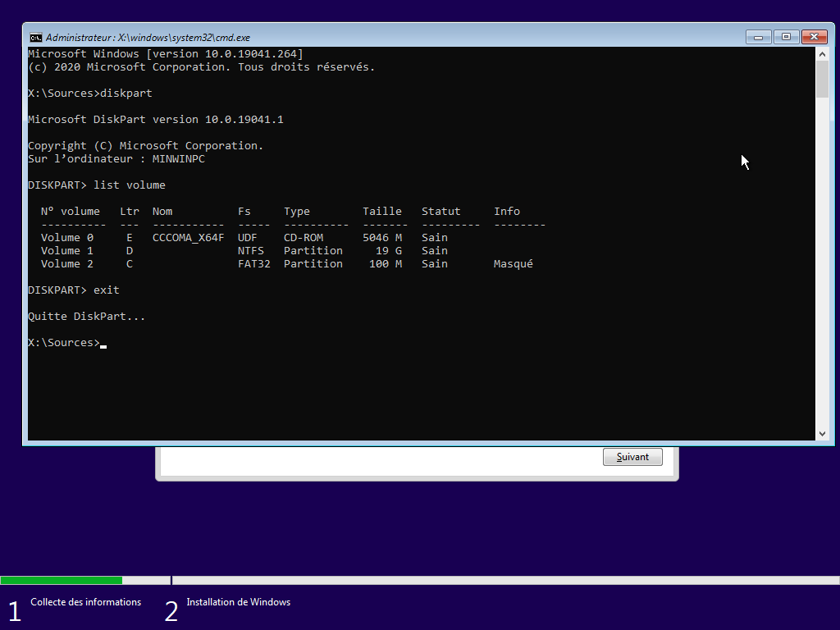Click the drive letter 'C' for Volume 2

coord(130,263)
